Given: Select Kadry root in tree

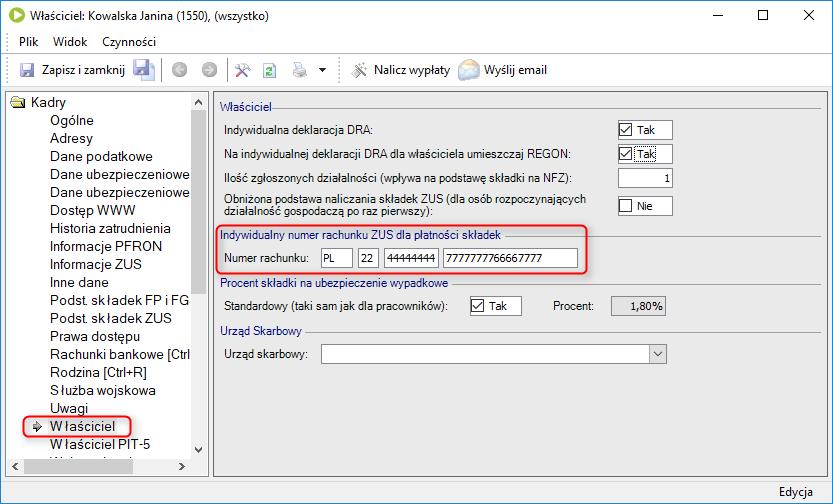Looking at the screenshot, I should tap(48, 102).
